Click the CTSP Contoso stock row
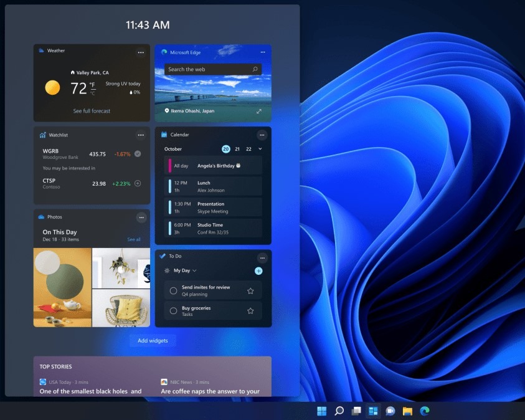Viewport: 525px width, 420px height. [92, 184]
